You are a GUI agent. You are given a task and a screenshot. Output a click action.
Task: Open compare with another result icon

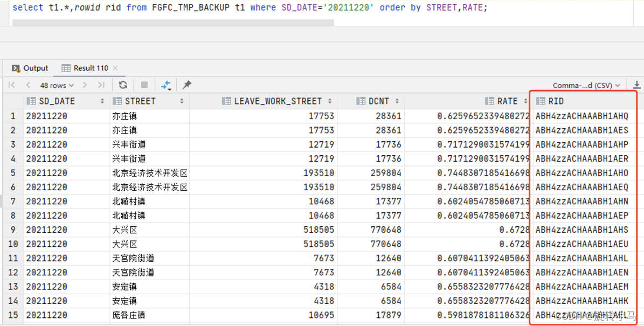pyautogui.click(x=166, y=85)
